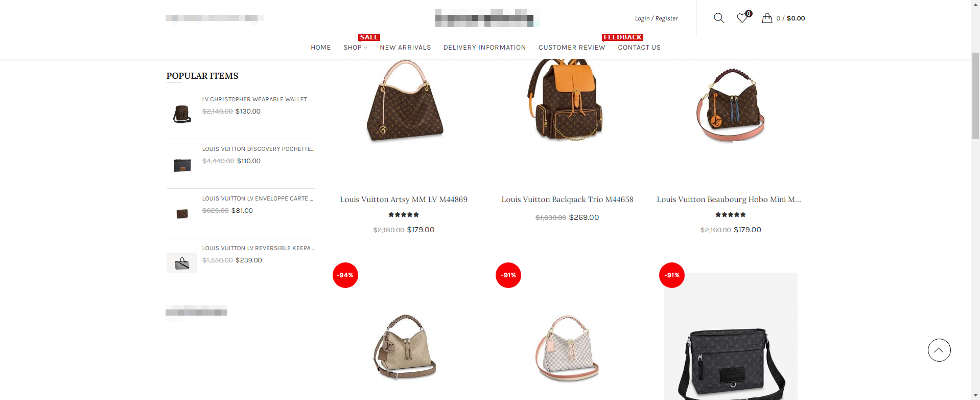The height and width of the screenshot is (400, 980).
Task: Go to the HOME menu item
Action: [321, 48]
